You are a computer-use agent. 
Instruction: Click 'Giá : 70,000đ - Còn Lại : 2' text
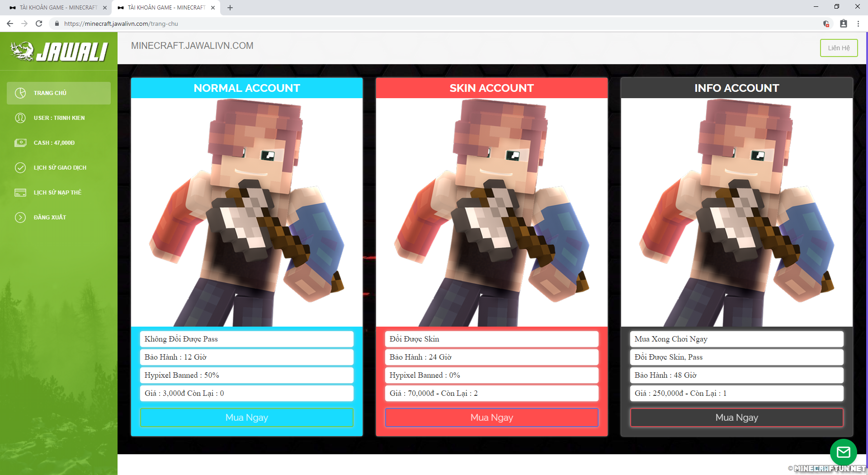point(434,394)
